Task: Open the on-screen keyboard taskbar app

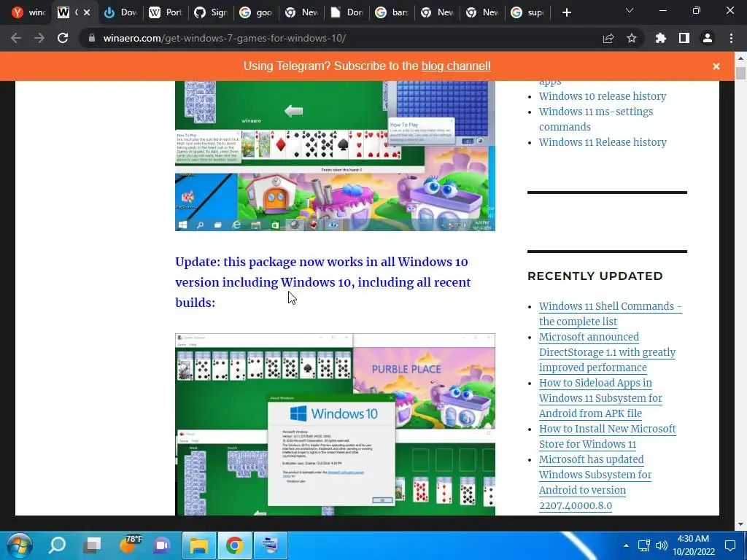Action: tap(270, 545)
